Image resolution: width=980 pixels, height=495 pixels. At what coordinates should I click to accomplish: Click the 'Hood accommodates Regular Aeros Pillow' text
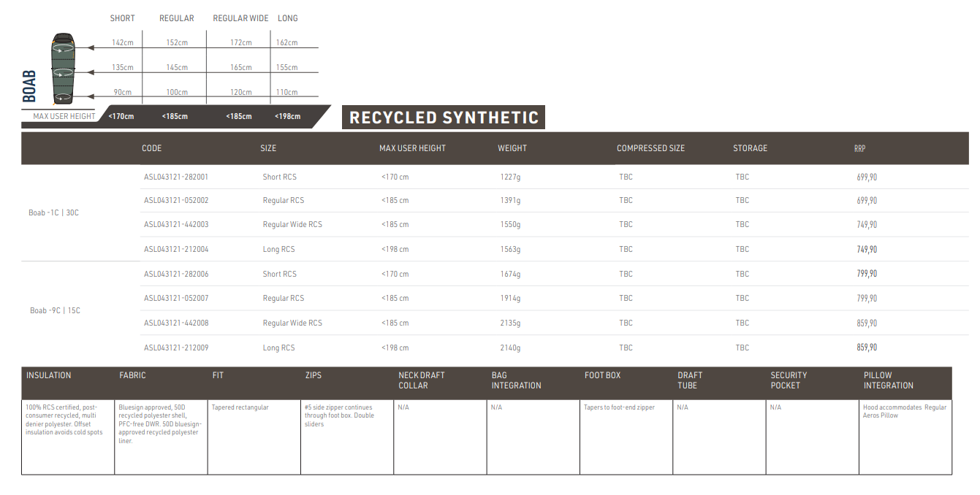[x=905, y=411]
